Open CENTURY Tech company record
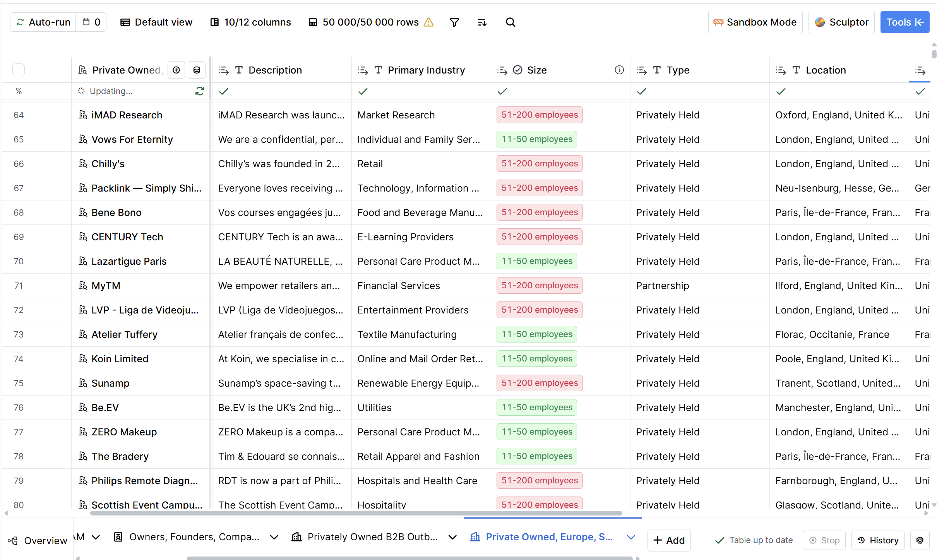Viewport: 937px width, 560px height. (x=127, y=237)
